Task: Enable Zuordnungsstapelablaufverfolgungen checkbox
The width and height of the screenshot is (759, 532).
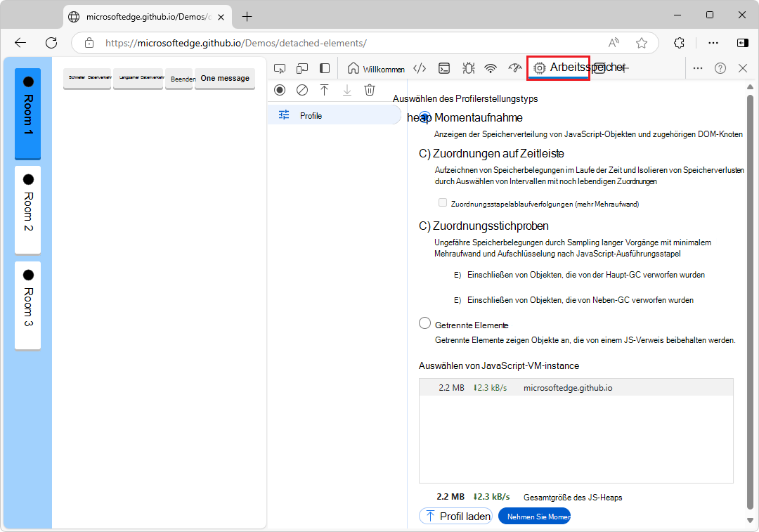Action: pyautogui.click(x=443, y=202)
